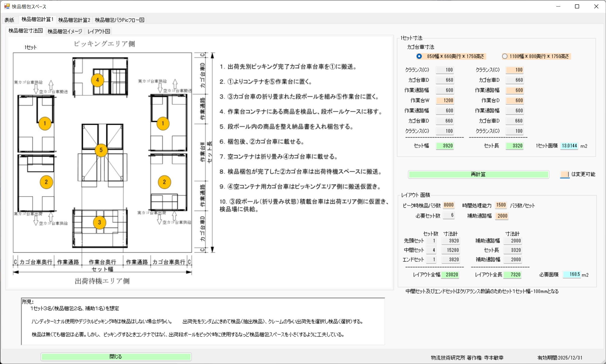Select 1100幅＊800奥行＊1750高さ cart size
Screen dimensions: 606x364
click(x=505, y=56)
